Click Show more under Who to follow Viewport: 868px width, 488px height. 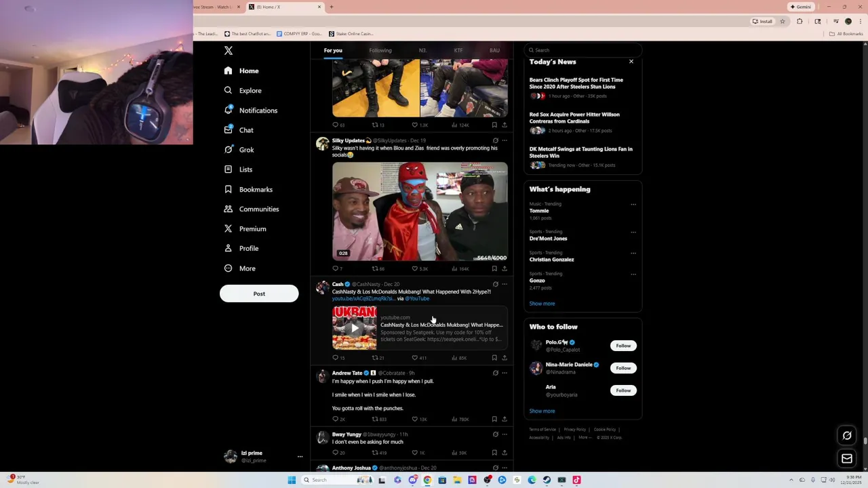point(542,411)
